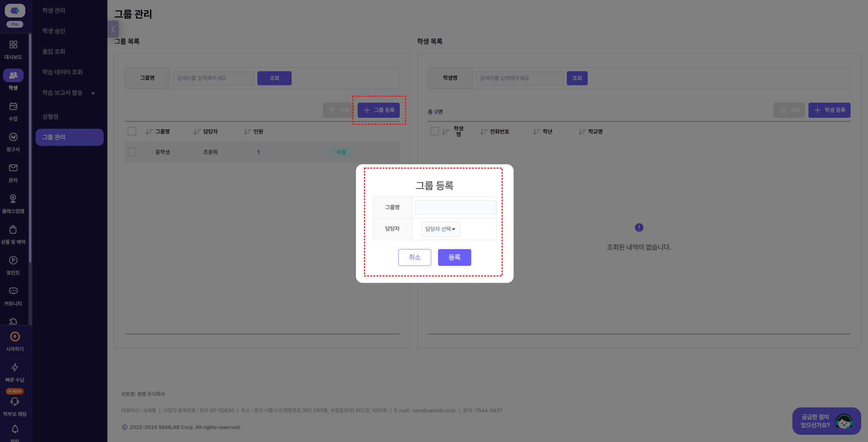Click the 빠른 수납 lightning icon
Viewport: 868px width, 442px height.
point(15,368)
